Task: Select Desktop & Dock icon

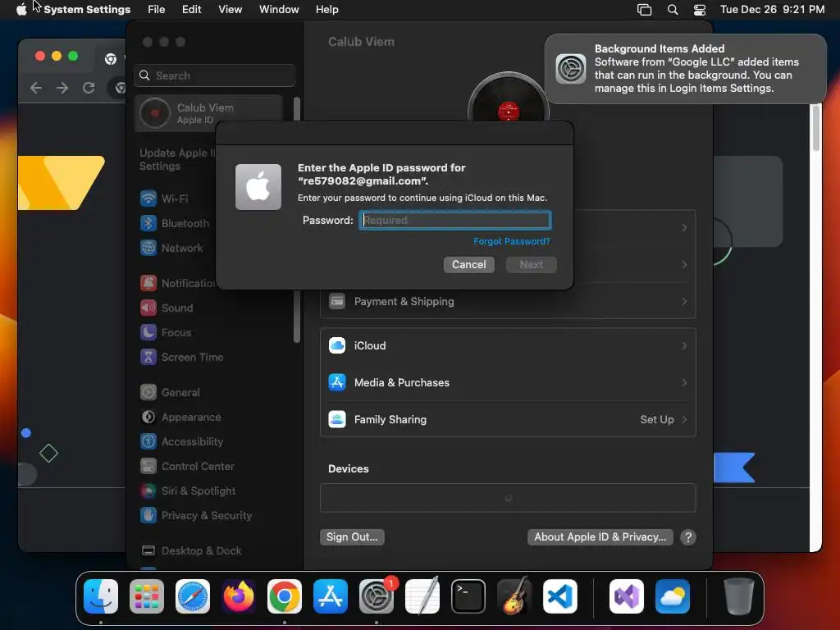Action: pos(148,550)
